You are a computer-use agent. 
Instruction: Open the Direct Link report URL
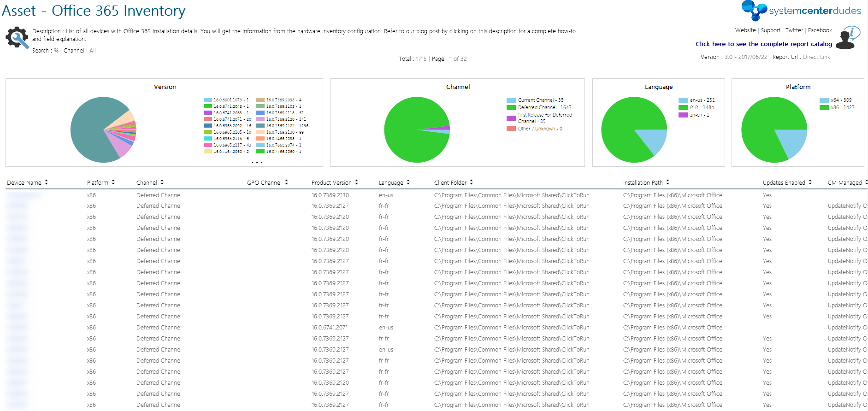(816, 57)
